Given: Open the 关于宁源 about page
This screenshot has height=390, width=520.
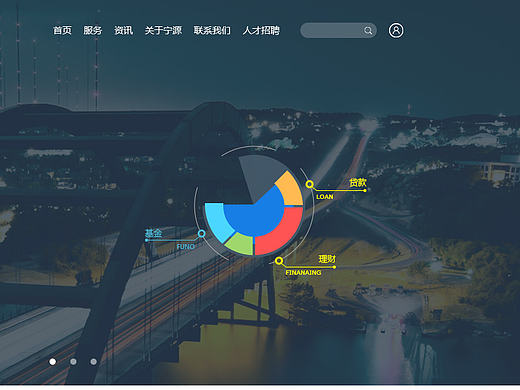Looking at the screenshot, I should pyautogui.click(x=163, y=30).
